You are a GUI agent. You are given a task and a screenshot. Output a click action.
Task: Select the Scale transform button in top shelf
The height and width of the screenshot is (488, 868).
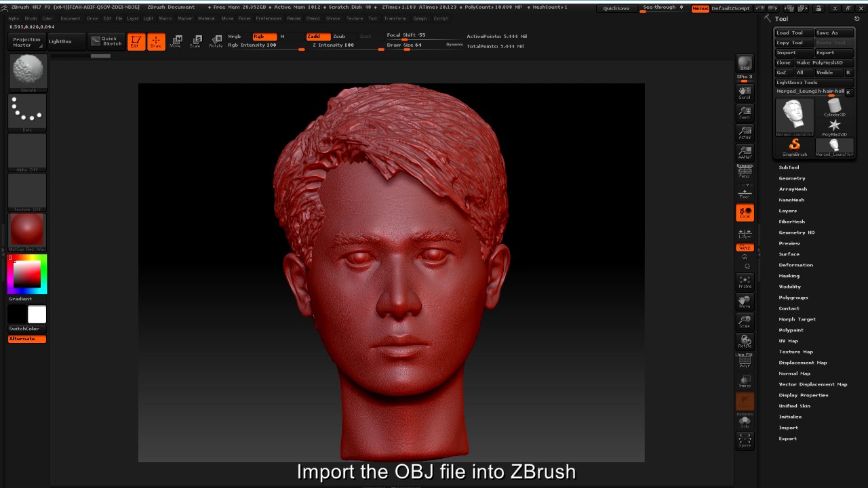[195, 41]
